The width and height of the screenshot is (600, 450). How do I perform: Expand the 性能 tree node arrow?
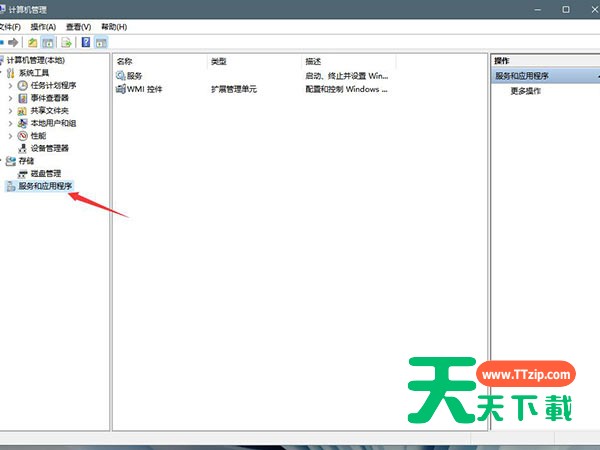coord(10,136)
